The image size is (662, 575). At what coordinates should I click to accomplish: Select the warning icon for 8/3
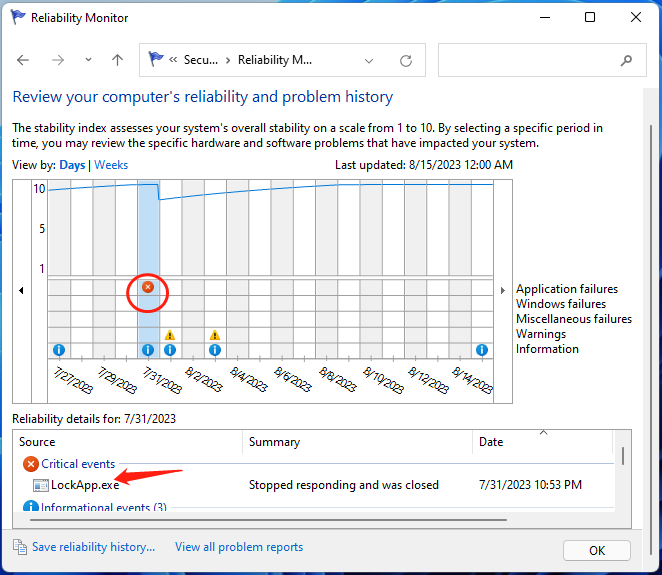click(215, 335)
